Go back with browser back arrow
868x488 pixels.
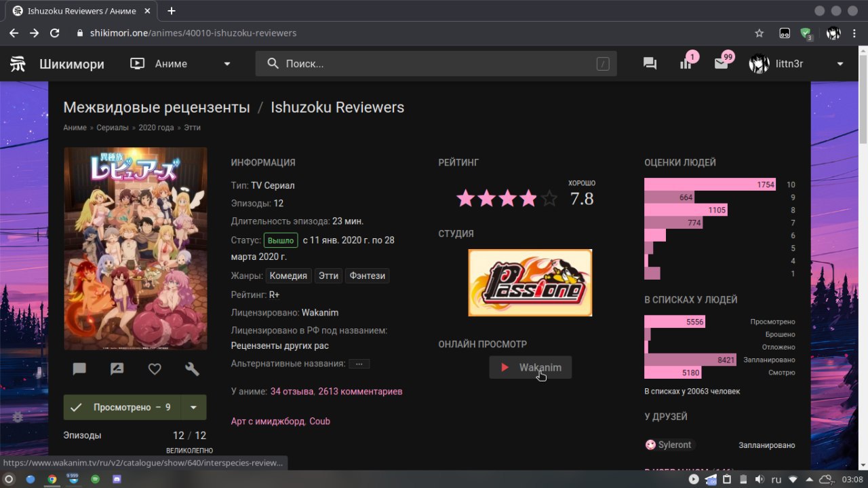[14, 33]
